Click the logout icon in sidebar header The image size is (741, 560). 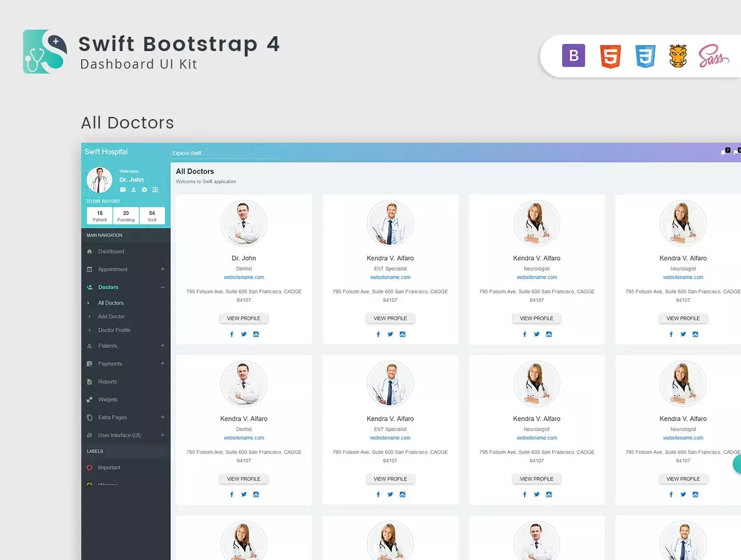point(155,189)
